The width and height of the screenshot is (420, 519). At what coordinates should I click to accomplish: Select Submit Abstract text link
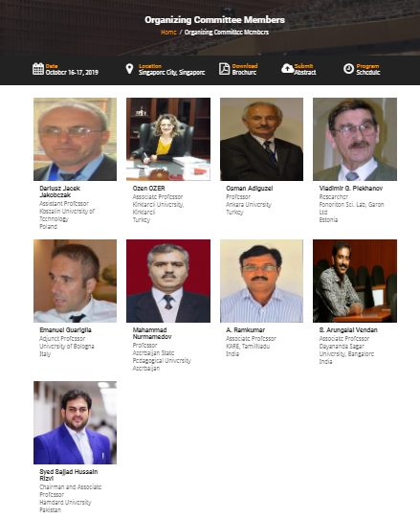point(305,69)
